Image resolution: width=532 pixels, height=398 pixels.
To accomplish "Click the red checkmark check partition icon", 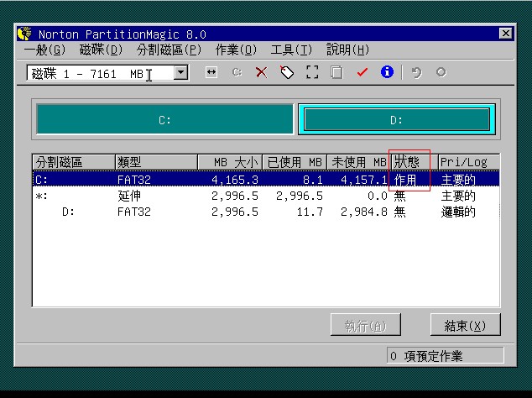I will click(362, 72).
